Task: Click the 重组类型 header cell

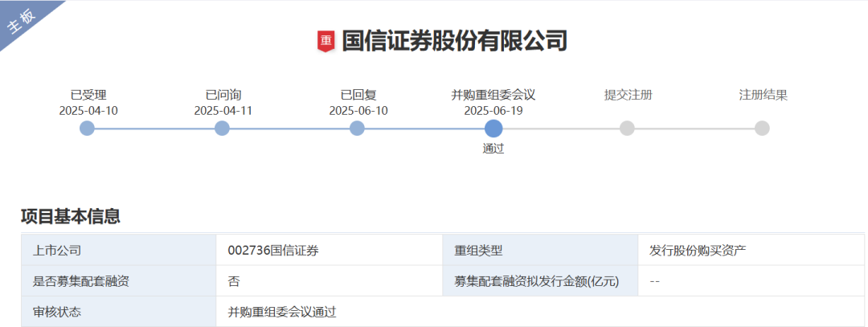Action: 540,250
